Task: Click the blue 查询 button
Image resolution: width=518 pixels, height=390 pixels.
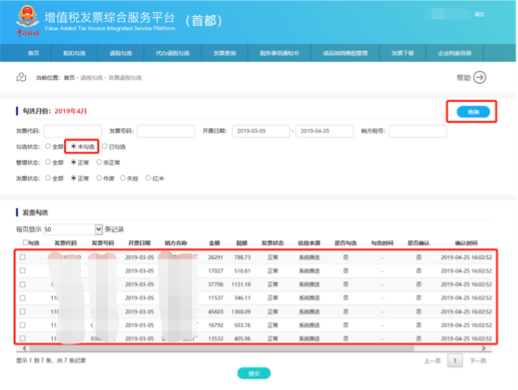Action: click(473, 112)
